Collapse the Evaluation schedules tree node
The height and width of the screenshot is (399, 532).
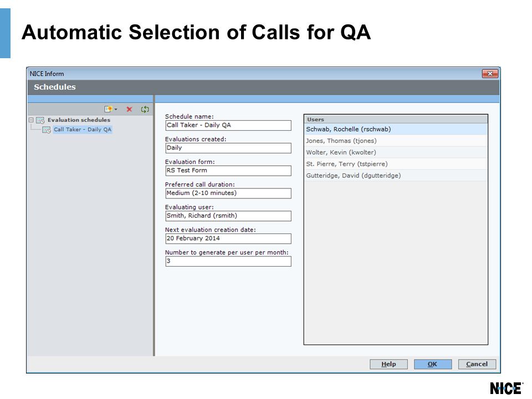pyautogui.click(x=31, y=120)
